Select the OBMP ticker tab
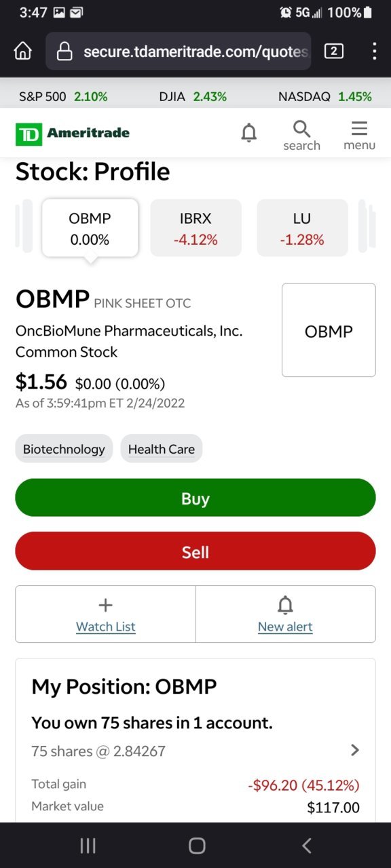Screen dimensions: 391x868 (90, 228)
